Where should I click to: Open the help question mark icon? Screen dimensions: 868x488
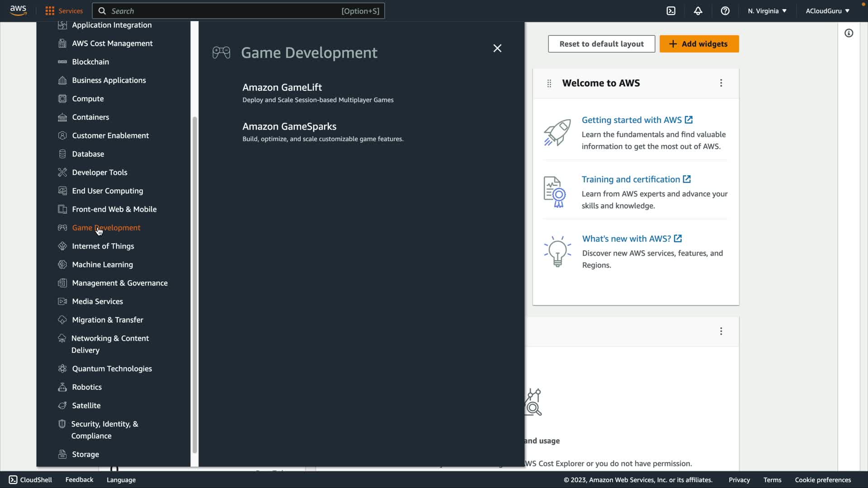point(725,11)
